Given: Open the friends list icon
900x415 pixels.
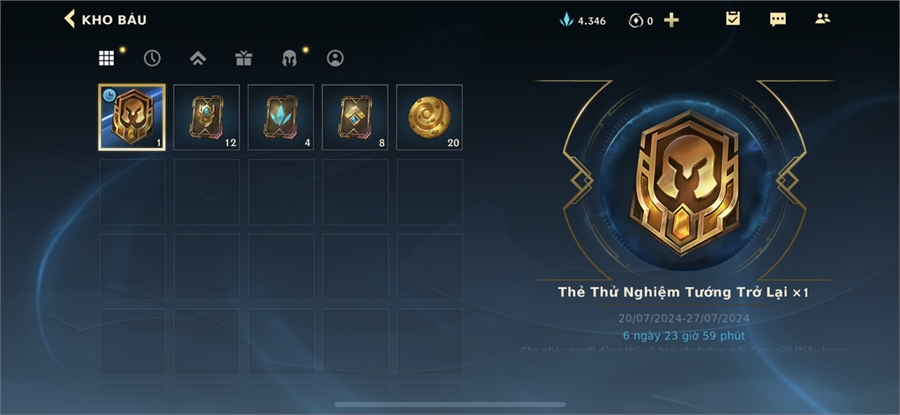Looking at the screenshot, I should (823, 18).
